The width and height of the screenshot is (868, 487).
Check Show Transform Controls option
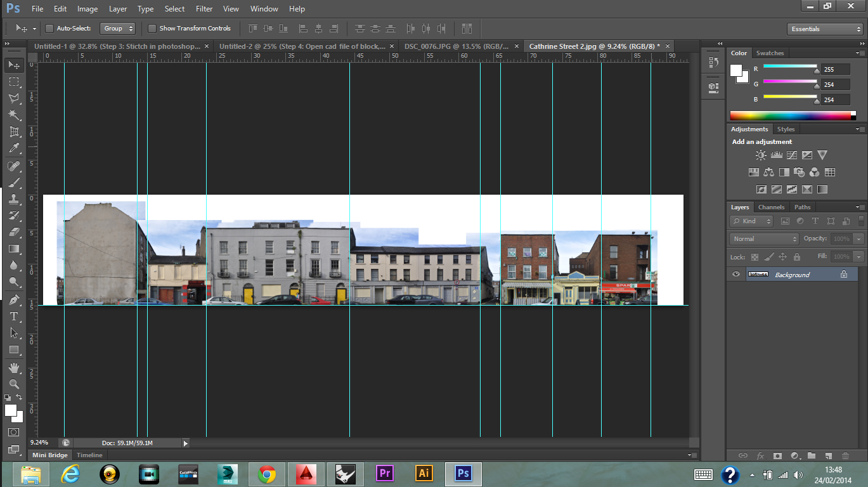(x=152, y=29)
